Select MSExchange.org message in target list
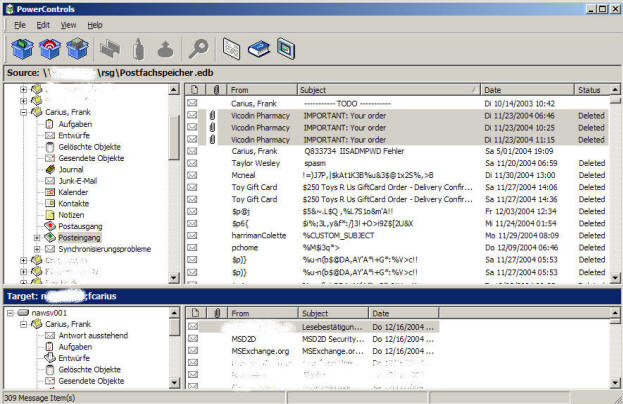 point(312,351)
